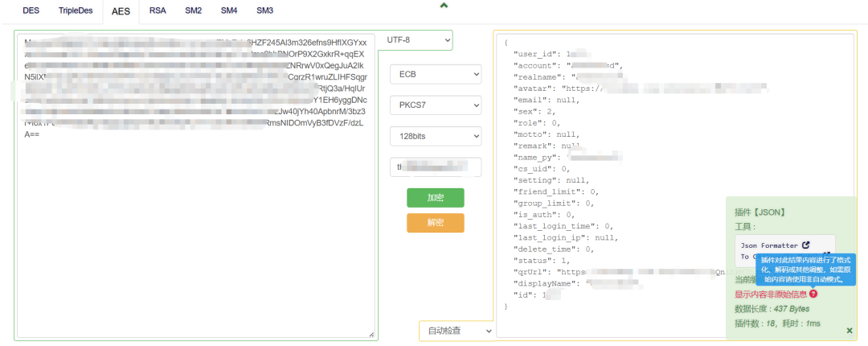Image resolution: width=868 pixels, height=346 pixels.
Task: Switch to the TripleDes tab
Action: click(76, 10)
